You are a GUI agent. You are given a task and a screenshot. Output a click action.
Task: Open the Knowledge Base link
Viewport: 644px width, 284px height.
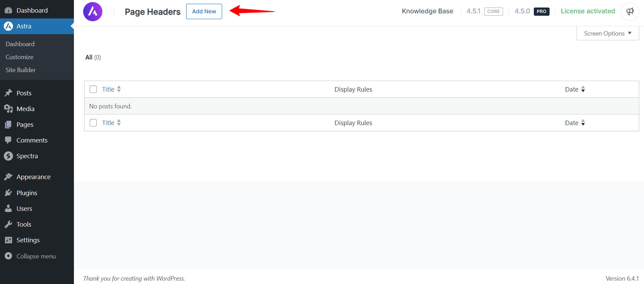point(427,11)
